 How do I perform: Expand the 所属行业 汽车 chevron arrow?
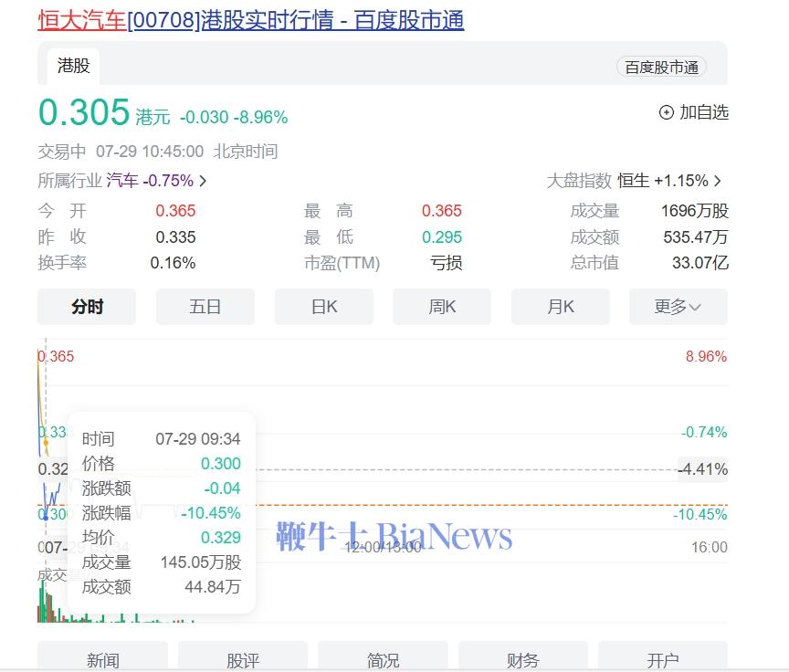[203, 181]
